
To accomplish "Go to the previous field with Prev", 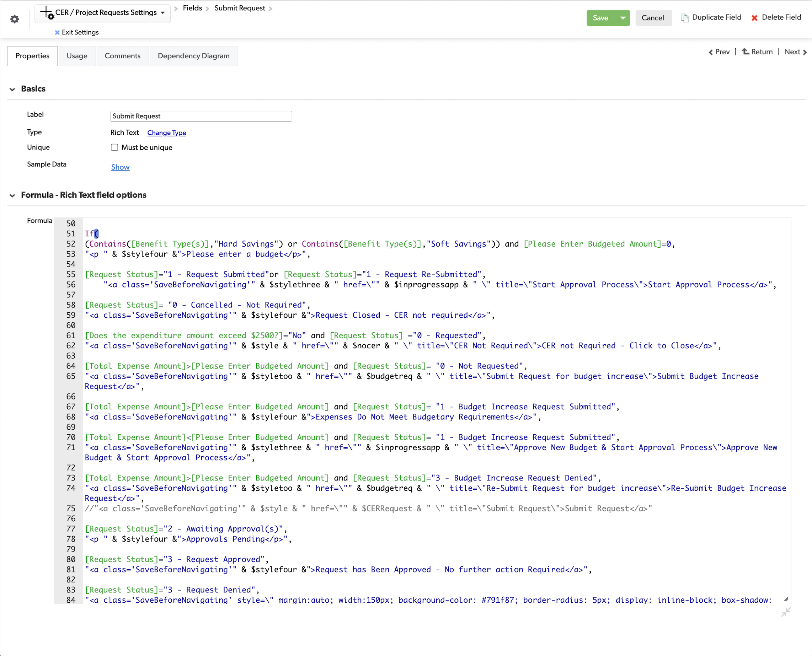I will point(718,52).
